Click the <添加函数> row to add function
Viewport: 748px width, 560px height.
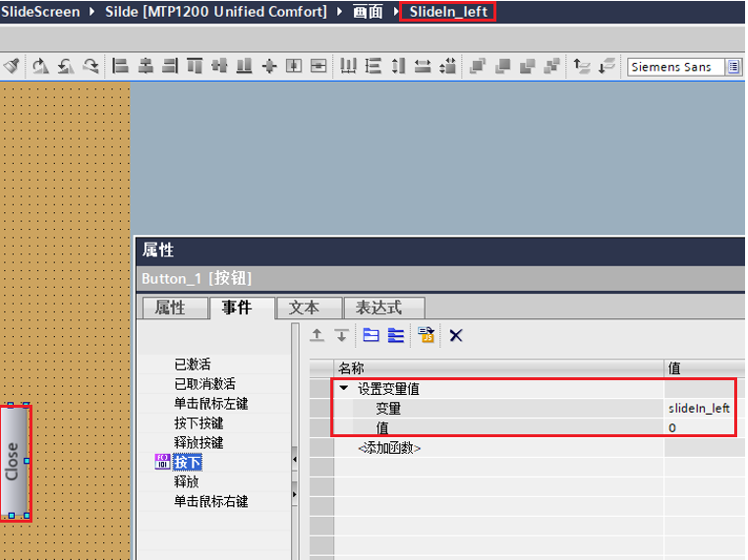389,447
